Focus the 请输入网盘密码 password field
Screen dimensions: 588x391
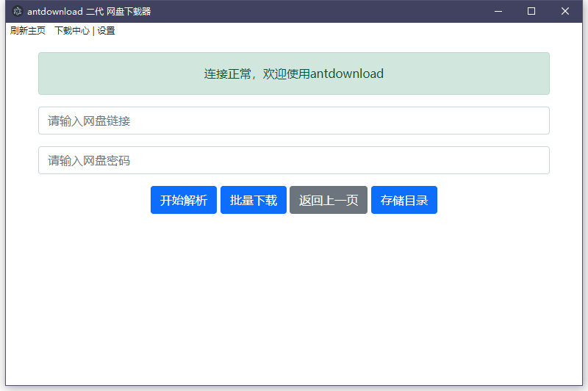click(294, 160)
